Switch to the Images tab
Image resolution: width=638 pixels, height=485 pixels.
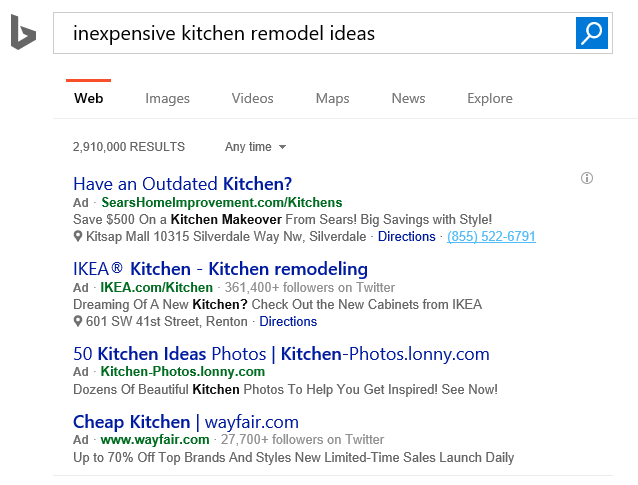pyautogui.click(x=167, y=98)
